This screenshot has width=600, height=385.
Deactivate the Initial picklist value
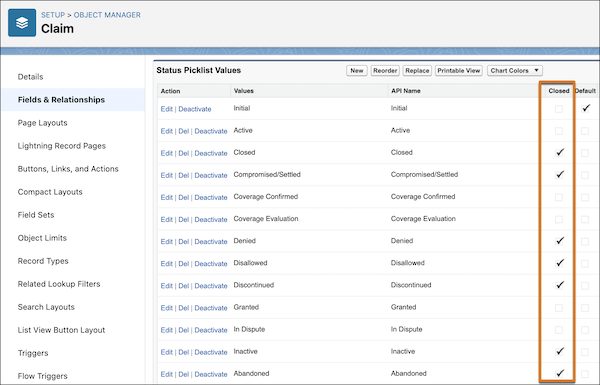click(x=195, y=109)
